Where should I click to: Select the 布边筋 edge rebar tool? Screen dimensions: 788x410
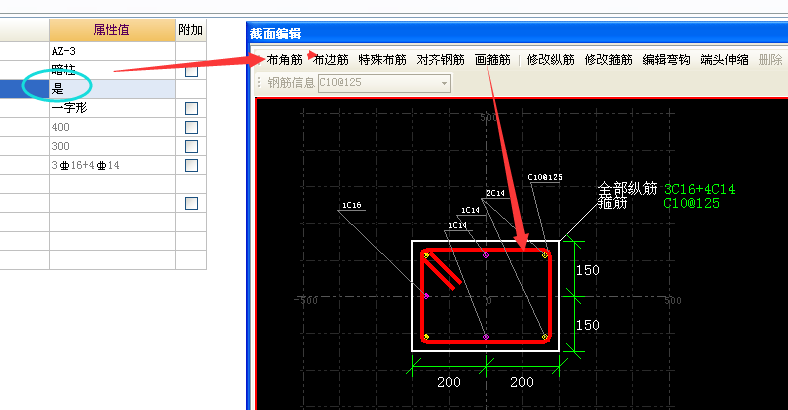coord(330,60)
